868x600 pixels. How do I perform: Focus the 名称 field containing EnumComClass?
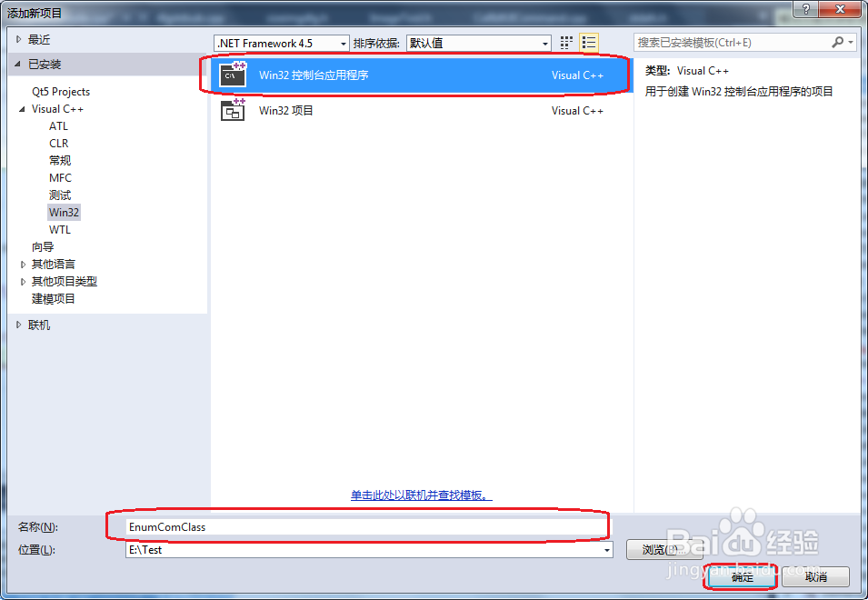[x=367, y=527]
